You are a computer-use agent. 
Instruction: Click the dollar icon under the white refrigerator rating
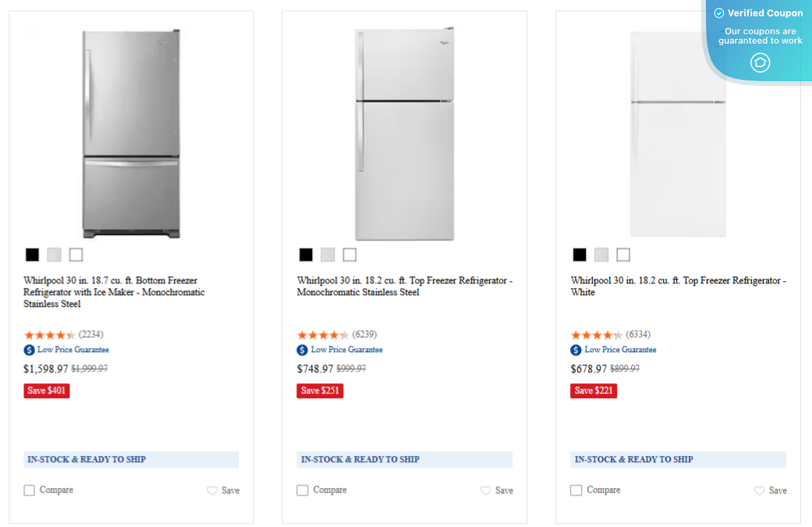click(x=576, y=349)
